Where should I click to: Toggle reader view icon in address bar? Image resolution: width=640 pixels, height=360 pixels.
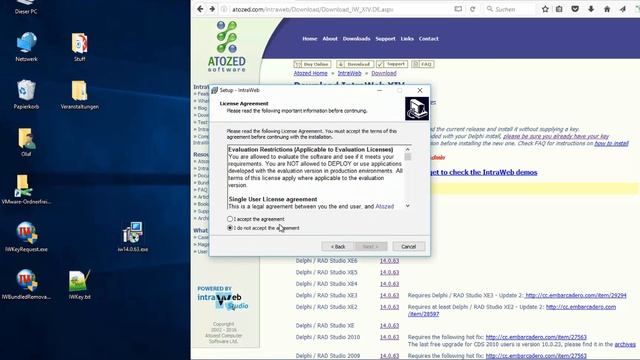pyautogui.click(x=458, y=9)
